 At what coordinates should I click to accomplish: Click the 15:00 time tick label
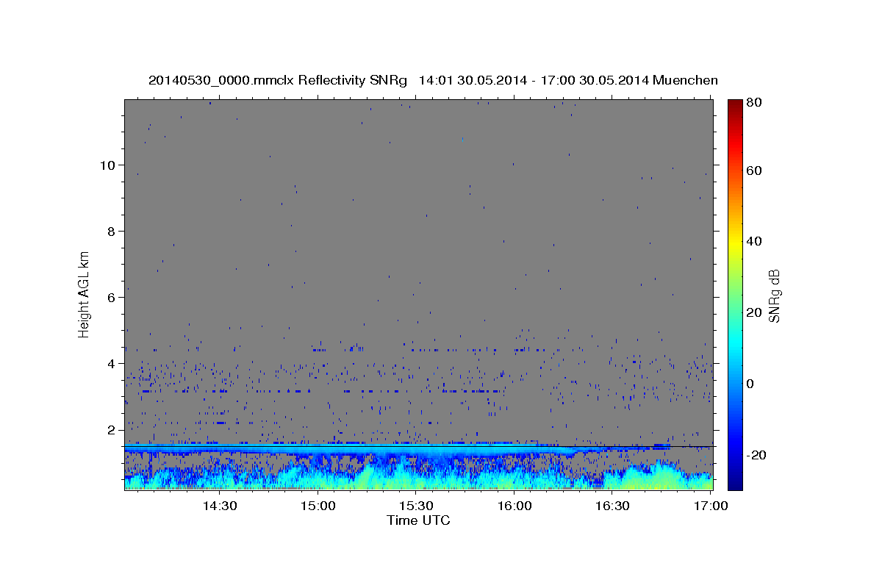click(x=318, y=506)
